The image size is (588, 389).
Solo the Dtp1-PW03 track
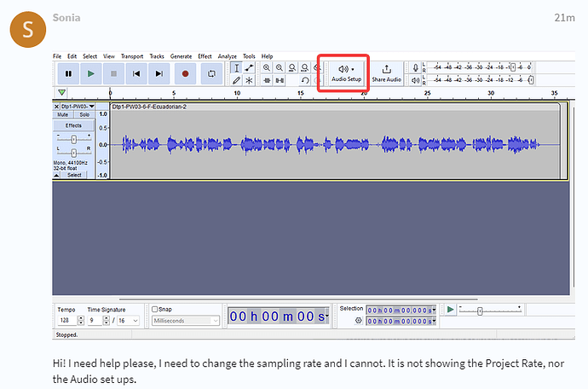84,114
